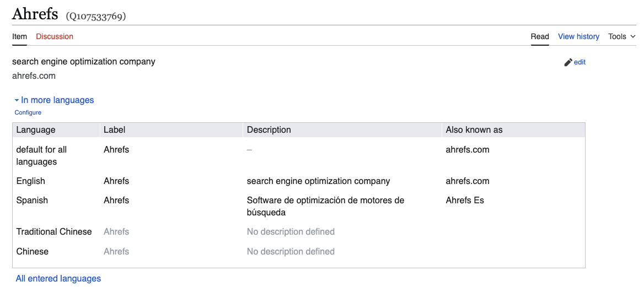Click the Configure link
This screenshot has height=287, width=644.
pyautogui.click(x=28, y=112)
